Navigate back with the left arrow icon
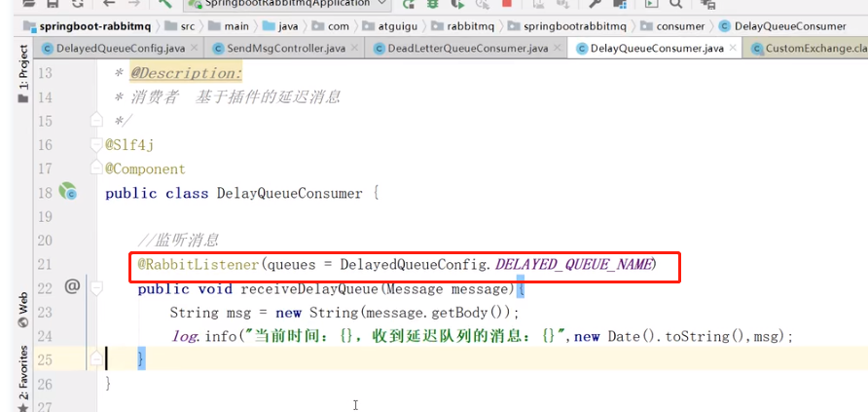 (x=109, y=3)
